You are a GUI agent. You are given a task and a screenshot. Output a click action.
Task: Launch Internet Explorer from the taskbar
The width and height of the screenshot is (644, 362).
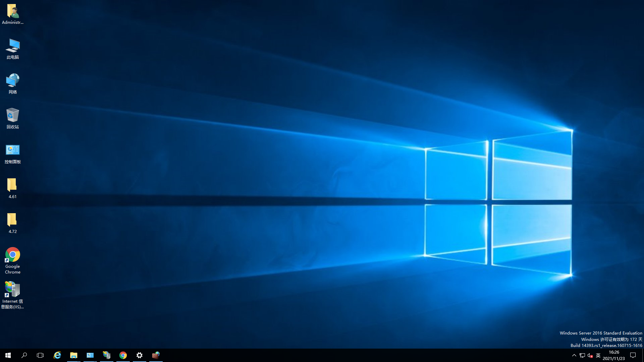click(x=57, y=355)
